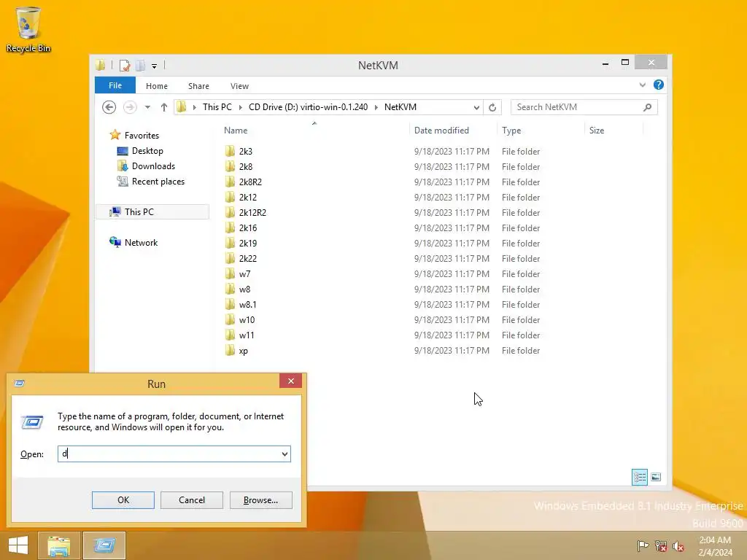This screenshot has width=747, height=560.
Task: Select Favorites in navigation pane
Action: coord(142,135)
